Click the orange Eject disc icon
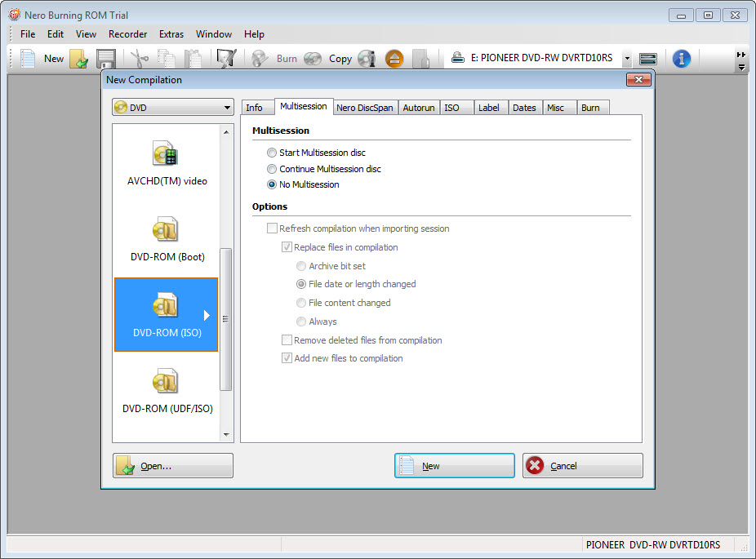Image resolution: width=756 pixels, height=559 pixels. tap(394, 59)
